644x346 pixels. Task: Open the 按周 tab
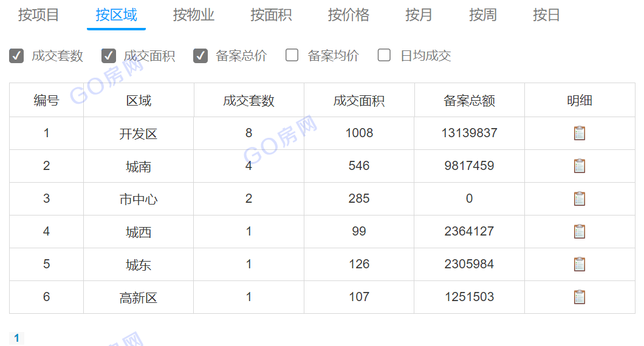pyautogui.click(x=483, y=15)
